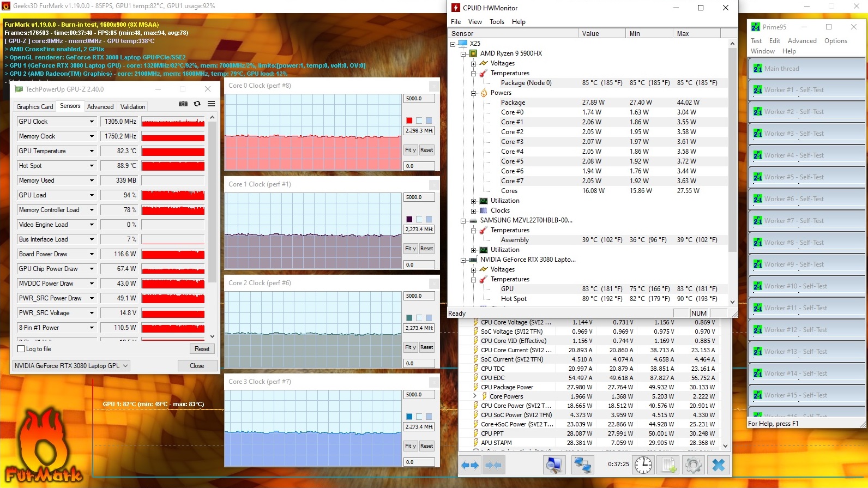The height and width of the screenshot is (488, 868).
Task: Click the Worker #10 Self-Test window icon
Action: coord(757,286)
